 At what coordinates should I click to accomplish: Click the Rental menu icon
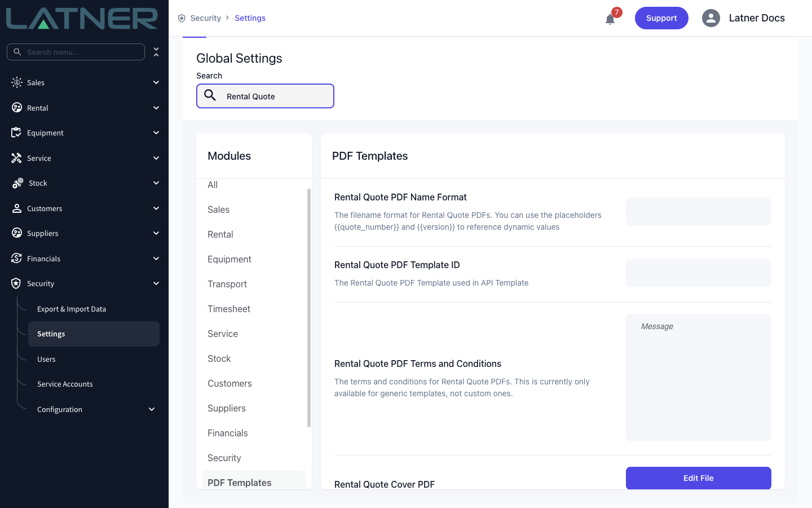17,108
